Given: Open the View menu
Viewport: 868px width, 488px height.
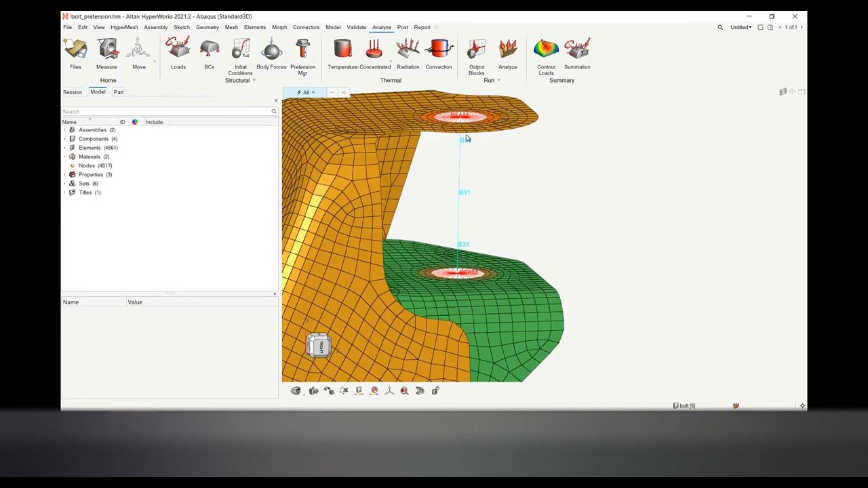Looking at the screenshot, I should 99,27.
